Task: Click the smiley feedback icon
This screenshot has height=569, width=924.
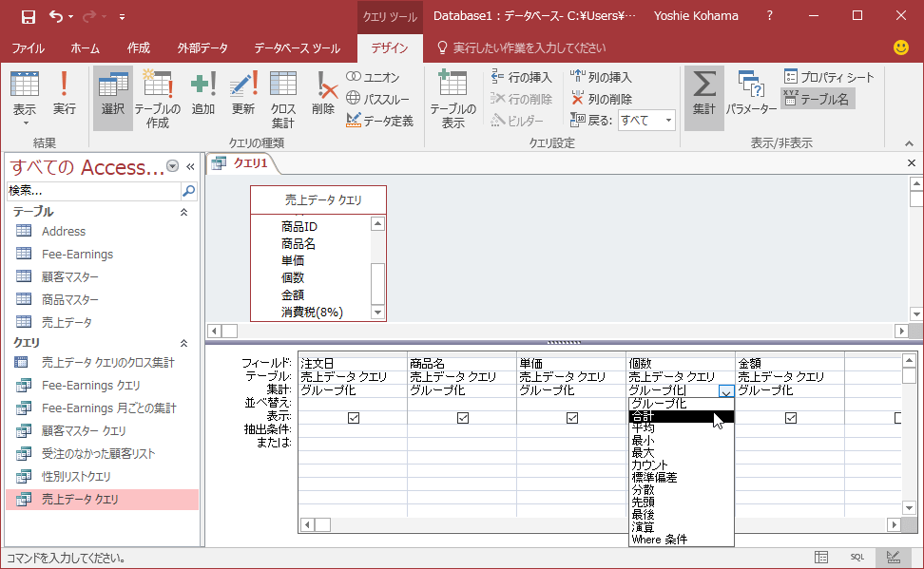Action: pyautogui.click(x=901, y=47)
